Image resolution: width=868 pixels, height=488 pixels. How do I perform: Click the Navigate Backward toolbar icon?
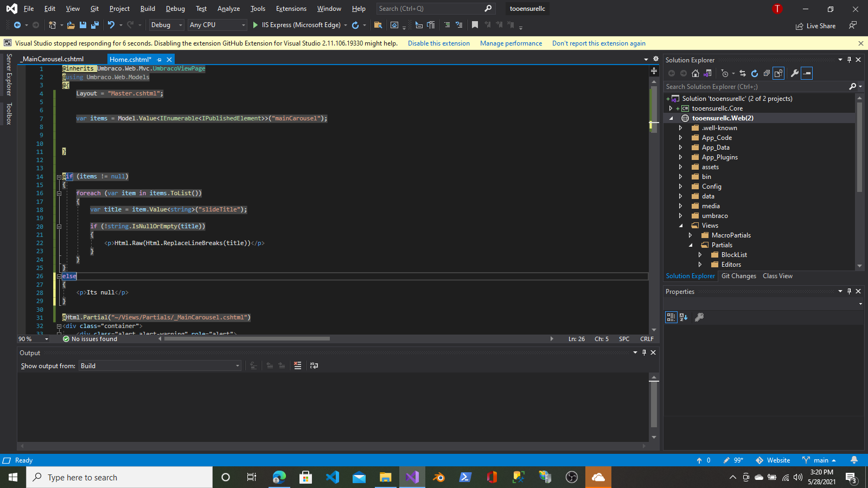(x=17, y=25)
